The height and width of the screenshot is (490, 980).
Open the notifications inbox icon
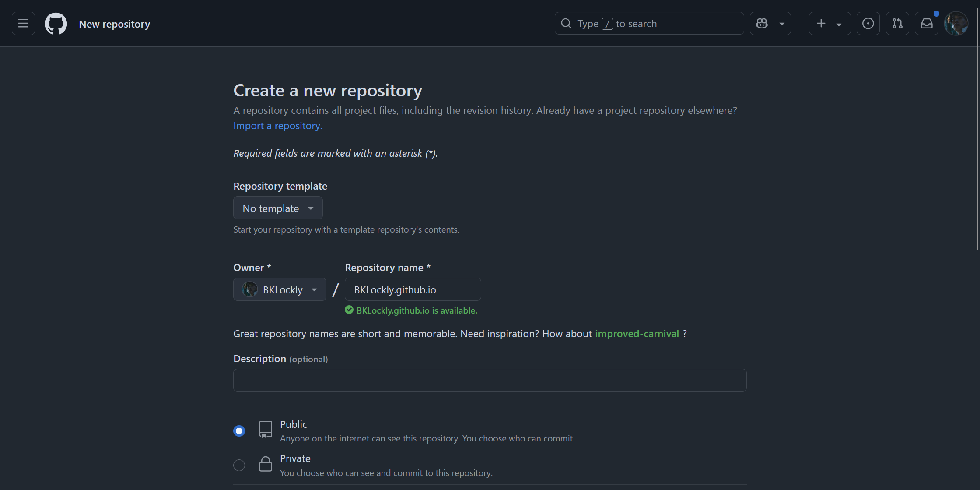tap(927, 24)
